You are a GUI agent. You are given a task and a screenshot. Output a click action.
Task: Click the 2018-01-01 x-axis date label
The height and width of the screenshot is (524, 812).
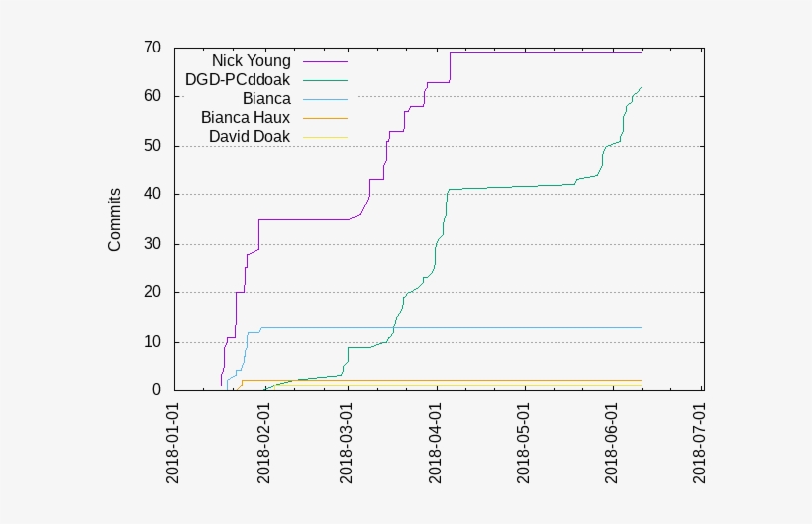[x=174, y=443]
